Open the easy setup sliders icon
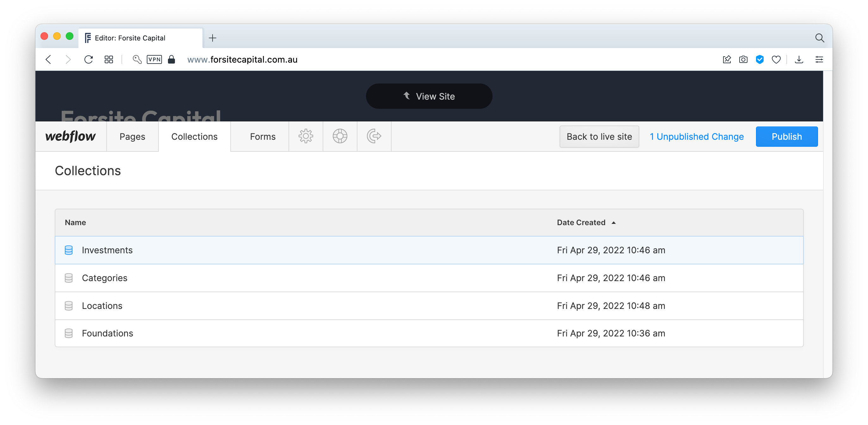 (x=819, y=60)
